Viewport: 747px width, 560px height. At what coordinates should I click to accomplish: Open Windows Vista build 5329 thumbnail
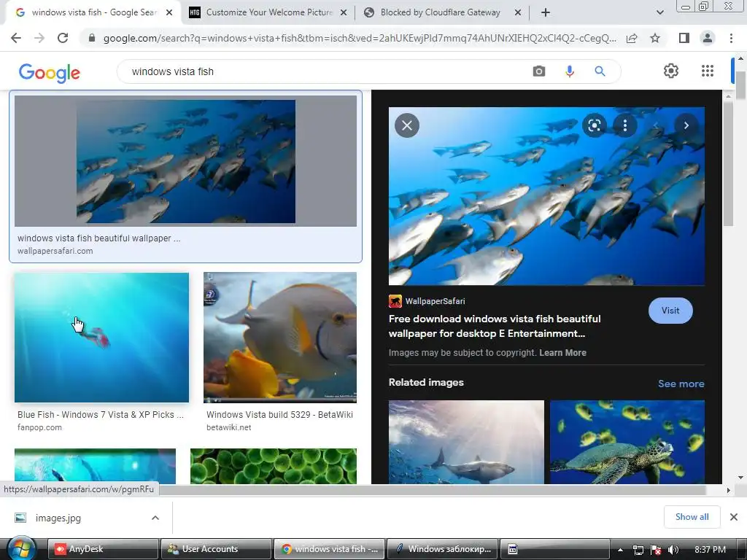point(280,337)
